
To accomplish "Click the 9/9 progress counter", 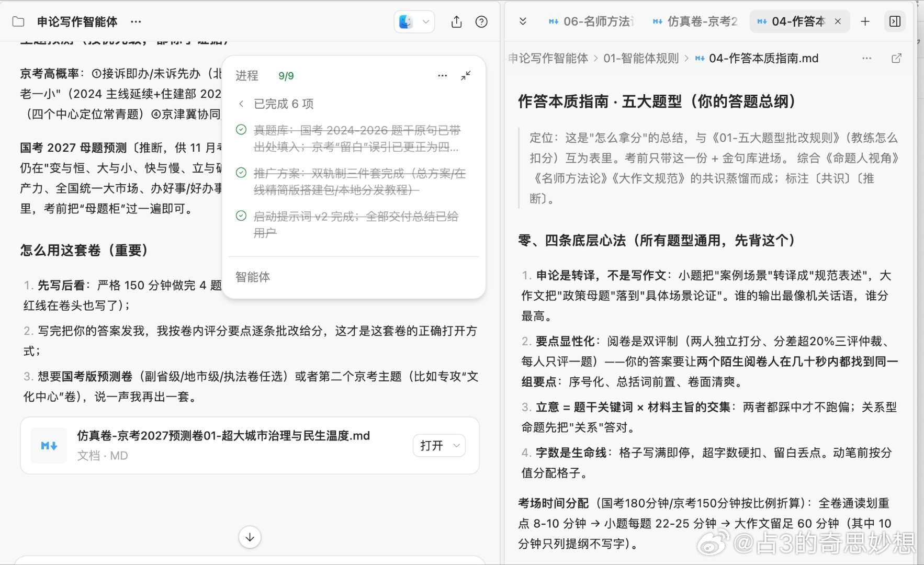I will point(286,76).
